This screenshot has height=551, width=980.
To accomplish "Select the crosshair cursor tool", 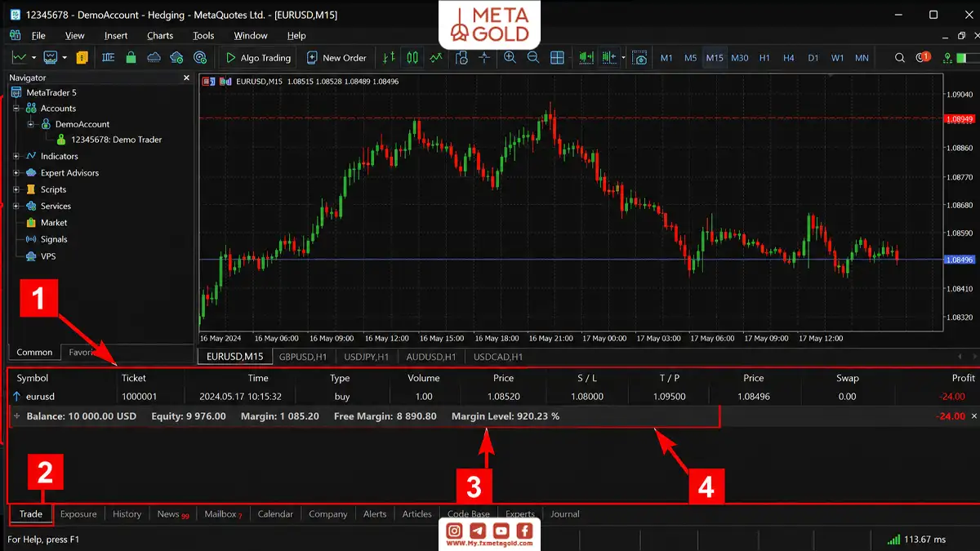I will point(484,58).
